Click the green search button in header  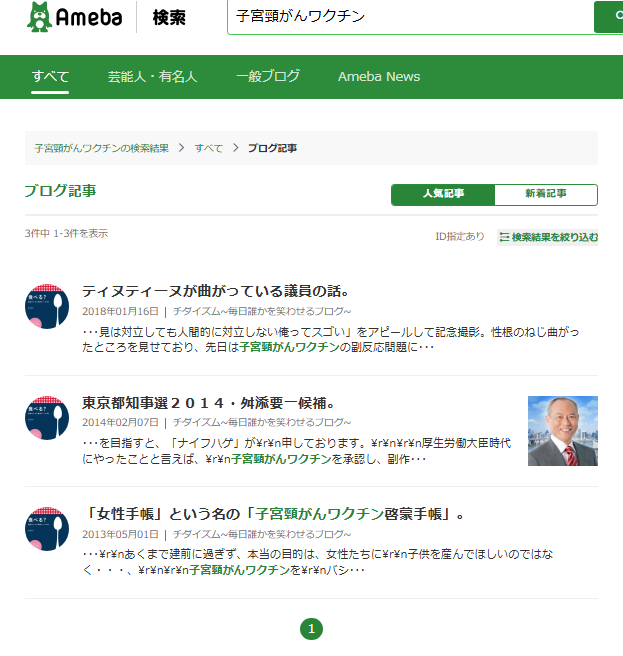(x=609, y=17)
